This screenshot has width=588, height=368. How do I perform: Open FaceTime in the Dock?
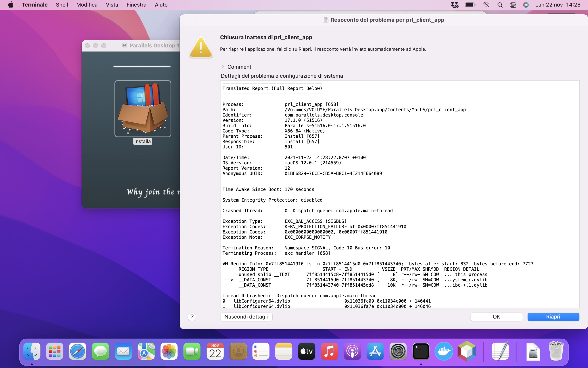pos(192,351)
